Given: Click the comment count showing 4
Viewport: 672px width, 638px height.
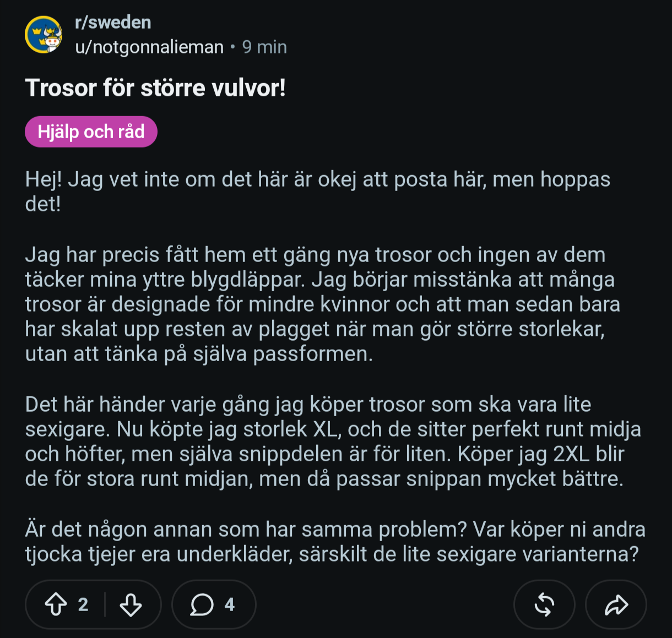Looking at the screenshot, I should point(230,604).
